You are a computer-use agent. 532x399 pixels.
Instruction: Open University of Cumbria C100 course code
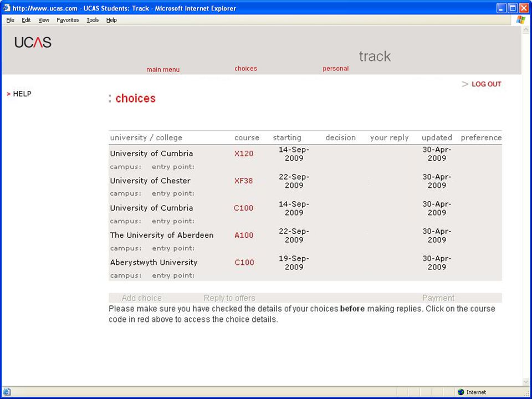click(243, 208)
